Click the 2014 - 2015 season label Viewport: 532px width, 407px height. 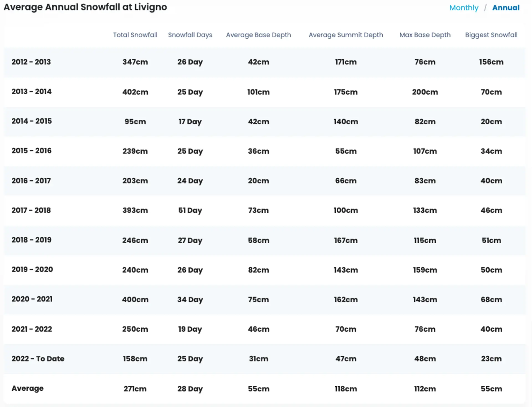click(31, 121)
